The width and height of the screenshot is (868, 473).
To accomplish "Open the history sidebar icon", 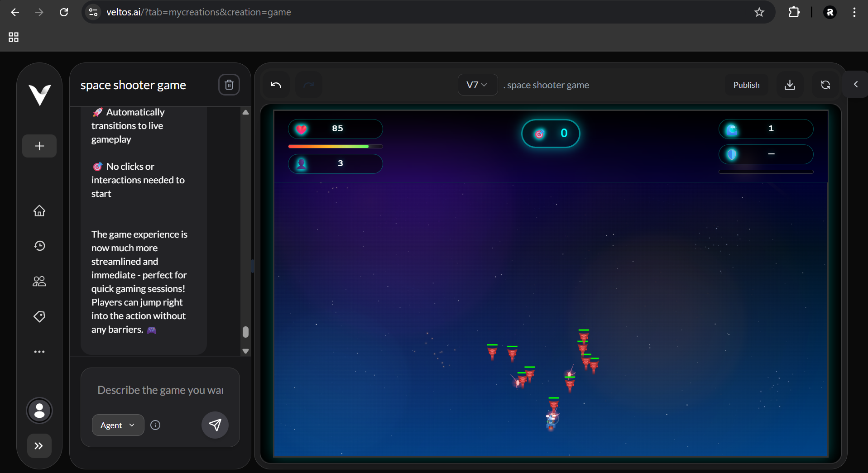I will pyautogui.click(x=39, y=246).
